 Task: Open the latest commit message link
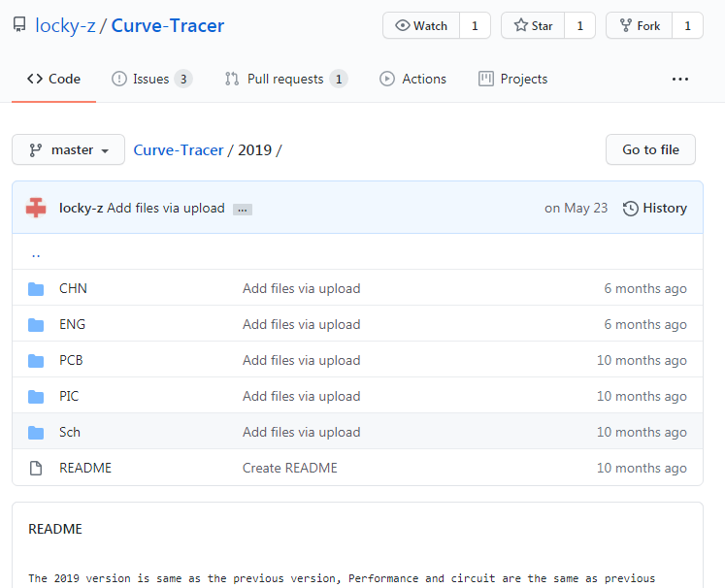[x=166, y=208]
